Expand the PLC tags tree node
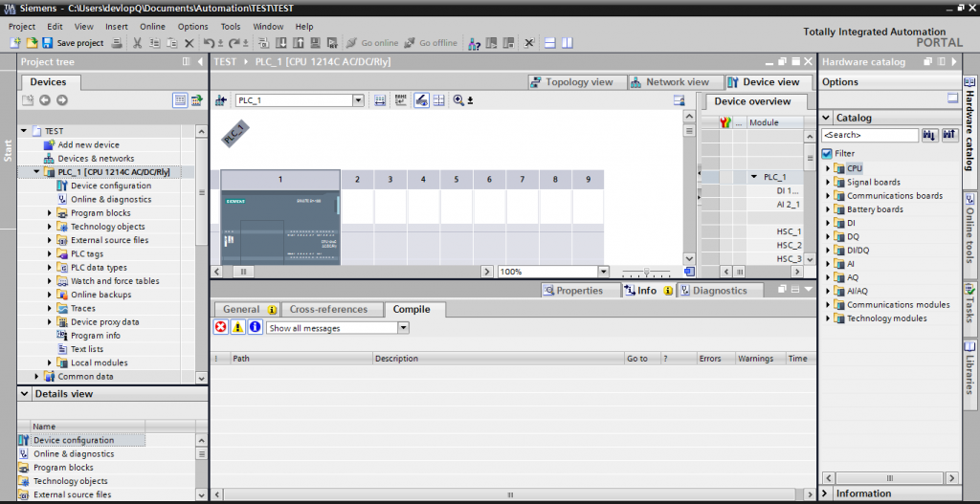 [x=50, y=254]
